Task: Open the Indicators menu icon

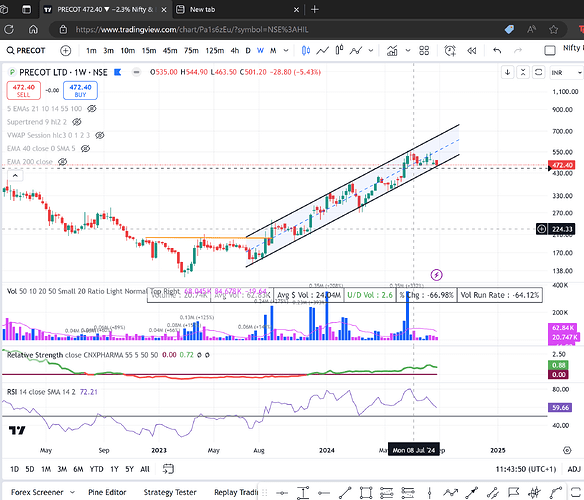Action: [392, 50]
